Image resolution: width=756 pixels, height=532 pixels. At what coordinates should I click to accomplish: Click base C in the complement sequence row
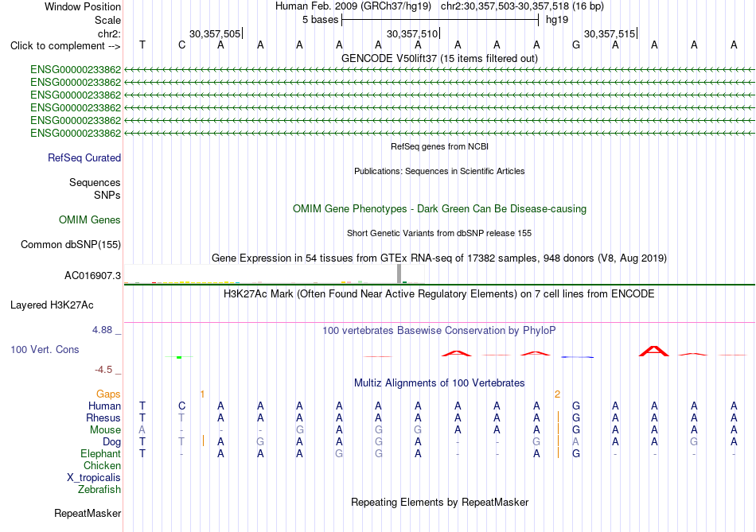tap(181, 45)
